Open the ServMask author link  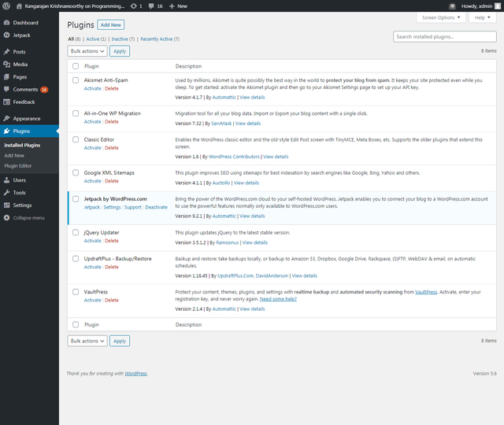221,124
